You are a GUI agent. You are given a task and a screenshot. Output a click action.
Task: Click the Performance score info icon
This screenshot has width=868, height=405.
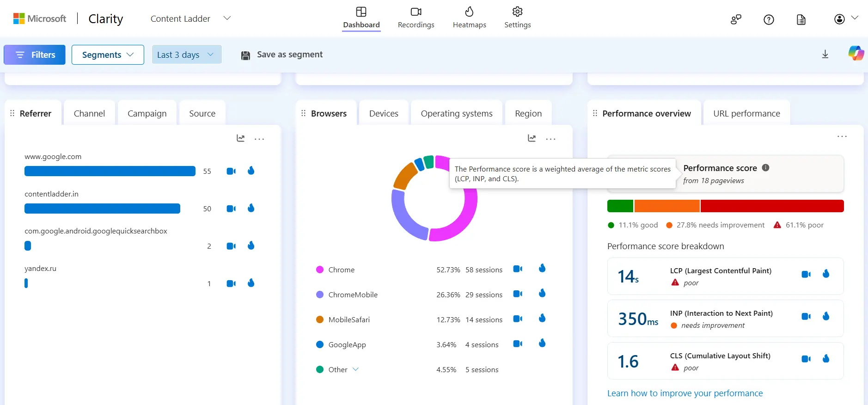coord(766,168)
